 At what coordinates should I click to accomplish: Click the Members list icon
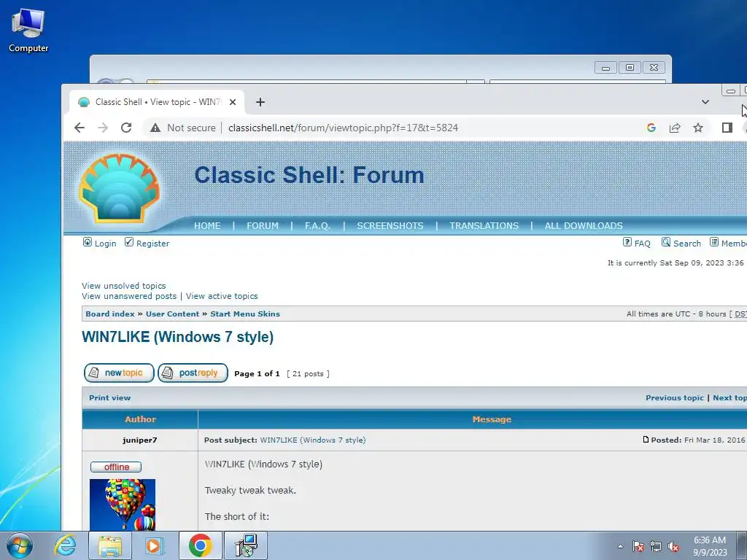pos(714,242)
